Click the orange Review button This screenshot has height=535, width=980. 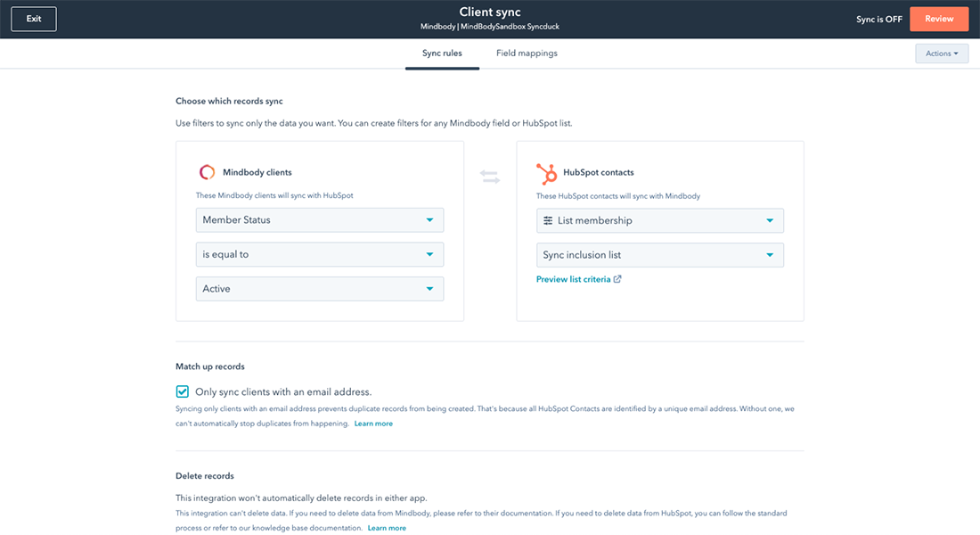939,20
